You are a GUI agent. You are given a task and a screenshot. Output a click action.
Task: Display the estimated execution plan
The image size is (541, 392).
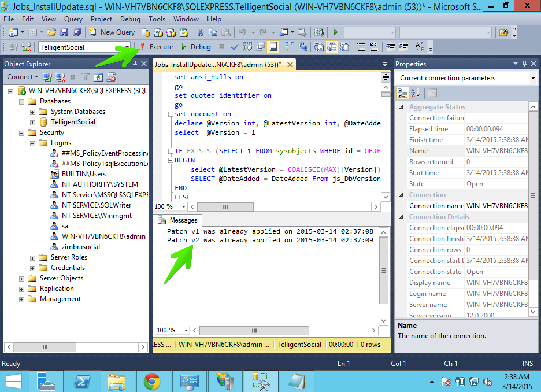pyautogui.click(x=247, y=47)
